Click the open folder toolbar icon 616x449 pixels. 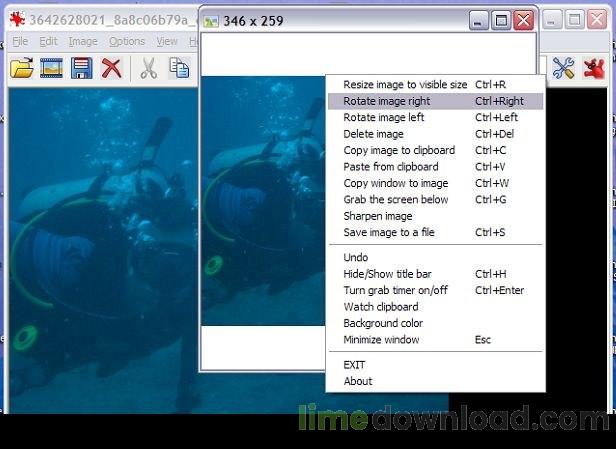[x=21, y=68]
